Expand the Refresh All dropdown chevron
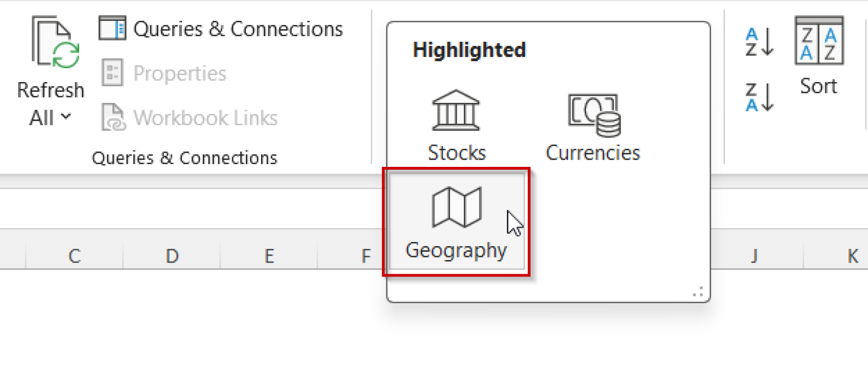The height and width of the screenshot is (388, 868). coord(64,118)
